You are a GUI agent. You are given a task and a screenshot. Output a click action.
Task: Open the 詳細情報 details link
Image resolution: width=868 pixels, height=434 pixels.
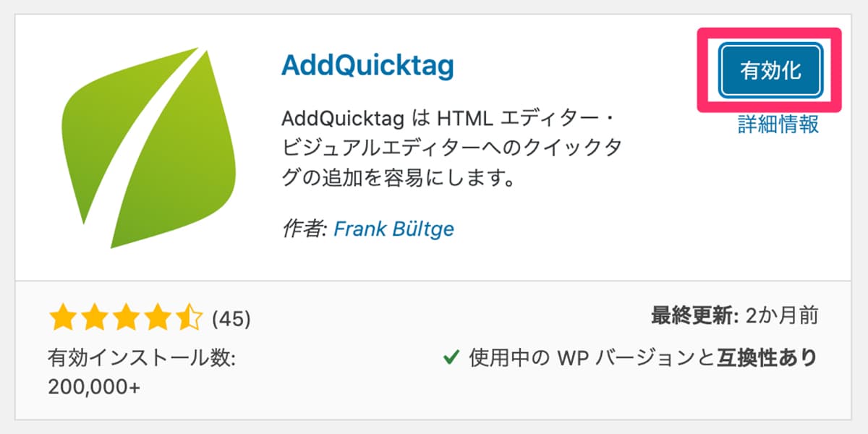[778, 124]
